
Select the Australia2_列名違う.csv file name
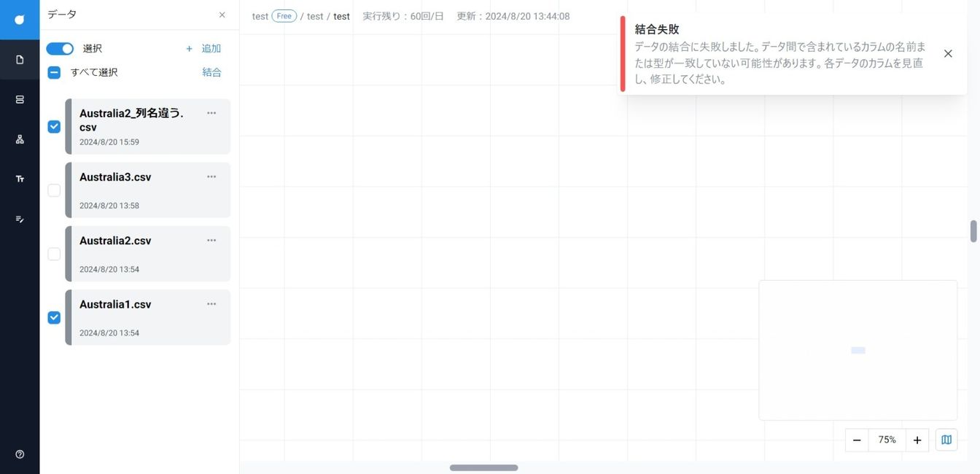(x=131, y=120)
